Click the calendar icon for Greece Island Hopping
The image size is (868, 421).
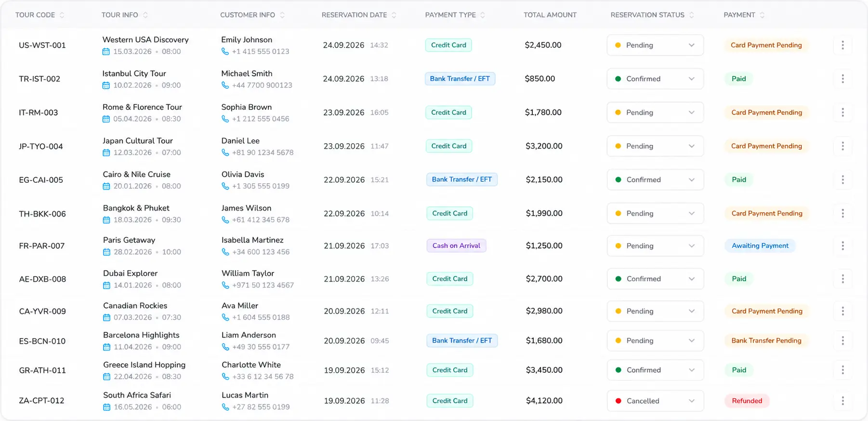[x=106, y=377]
